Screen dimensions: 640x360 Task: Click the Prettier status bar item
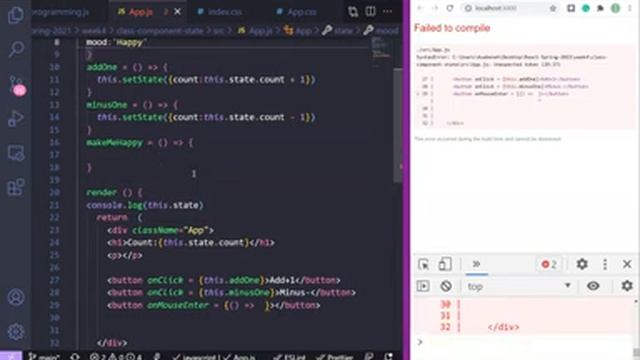click(x=335, y=356)
